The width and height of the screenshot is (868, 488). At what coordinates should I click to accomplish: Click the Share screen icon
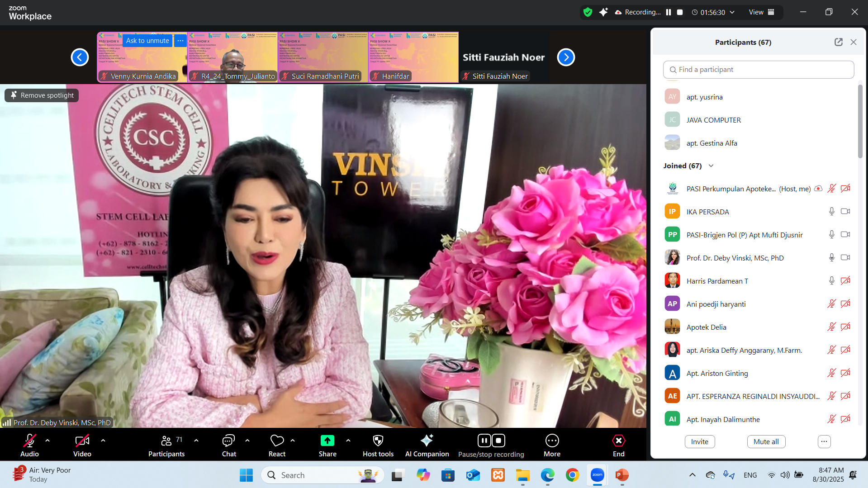click(x=327, y=441)
